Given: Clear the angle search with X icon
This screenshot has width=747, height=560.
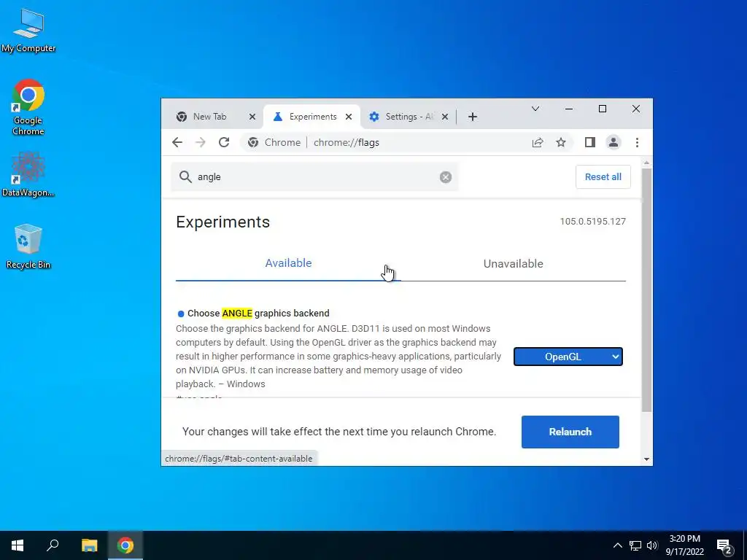Looking at the screenshot, I should pyautogui.click(x=446, y=177).
